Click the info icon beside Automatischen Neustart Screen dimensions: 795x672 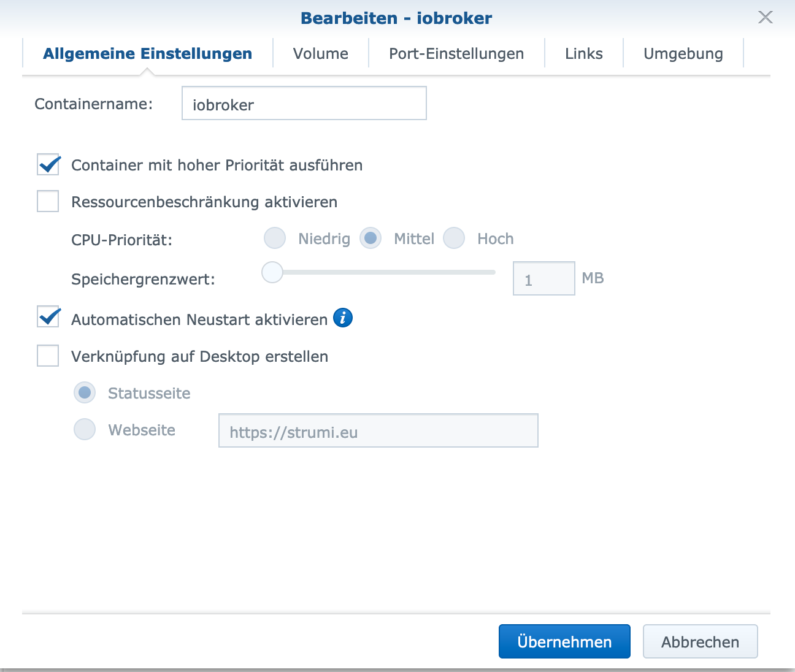pos(343,318)
